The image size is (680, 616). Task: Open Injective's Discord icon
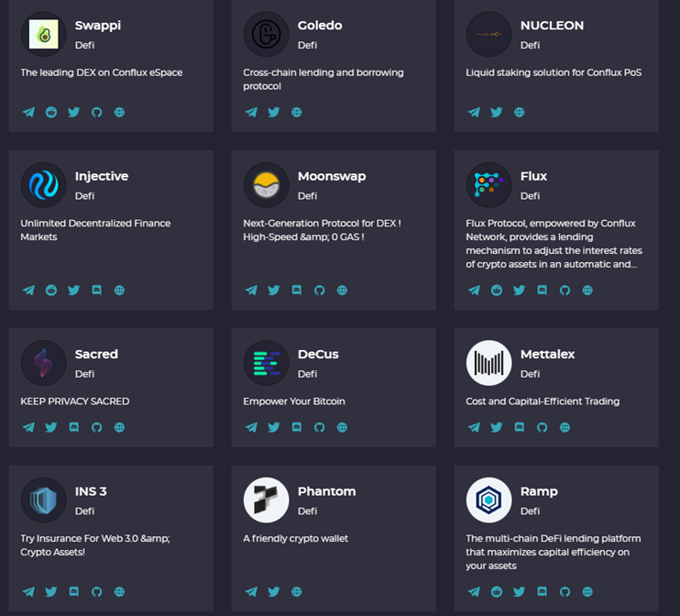point(97,291)
